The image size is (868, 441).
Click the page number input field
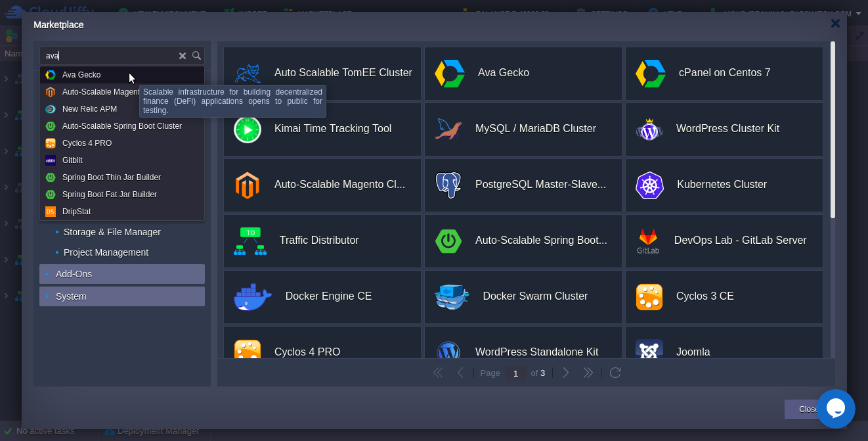pyautogui.click(x=515, y=373)
